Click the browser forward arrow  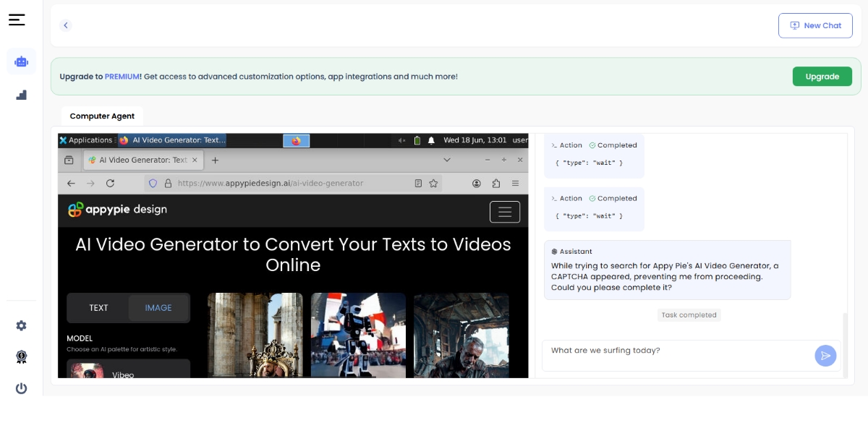tap(90, 184)
